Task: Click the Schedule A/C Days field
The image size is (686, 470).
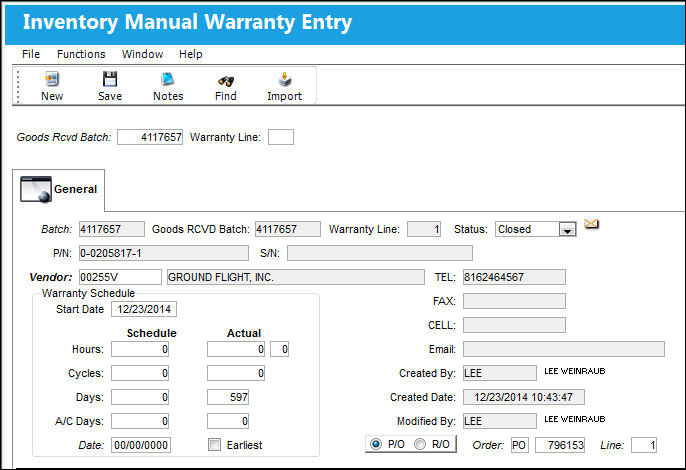Action: [x=140, y=421]
